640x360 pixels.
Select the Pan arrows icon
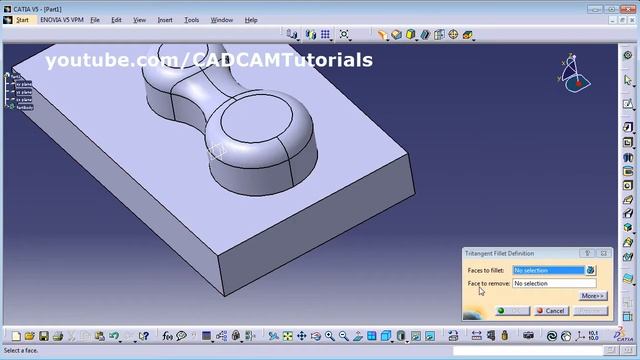tap(302, 336)
